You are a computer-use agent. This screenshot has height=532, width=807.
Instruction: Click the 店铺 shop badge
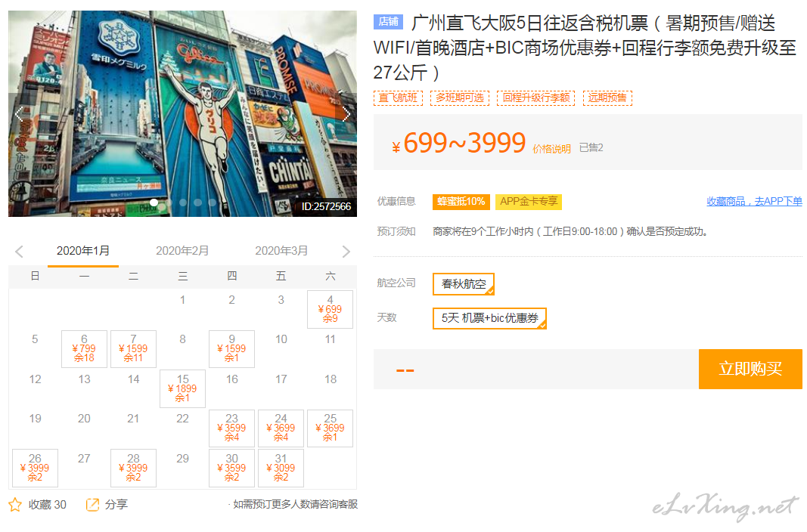(389, 22)
